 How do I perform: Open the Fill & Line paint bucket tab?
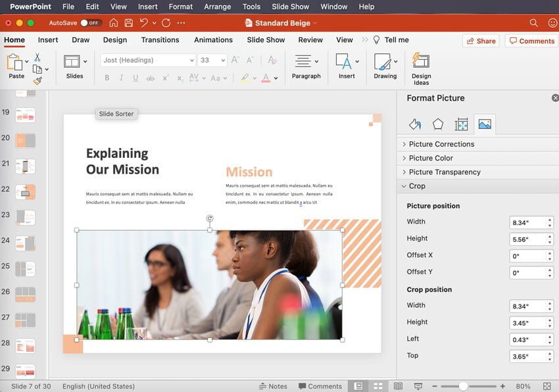click(x=414, y=124)
